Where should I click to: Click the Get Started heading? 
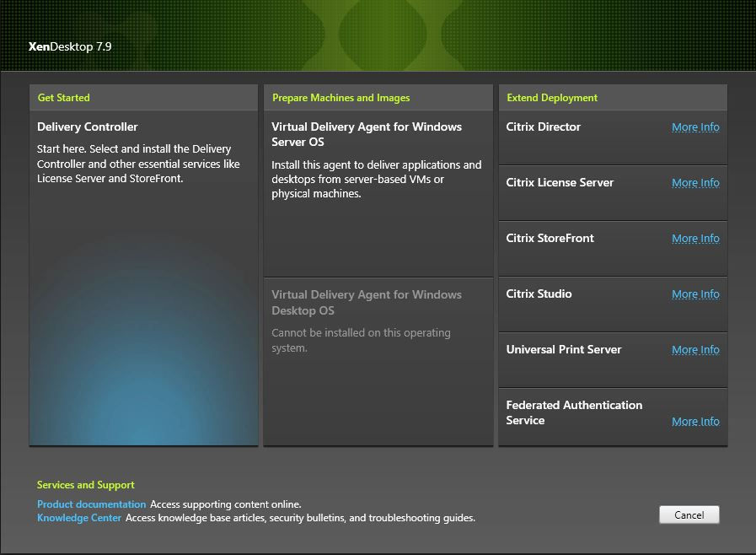tap(64, 98)
